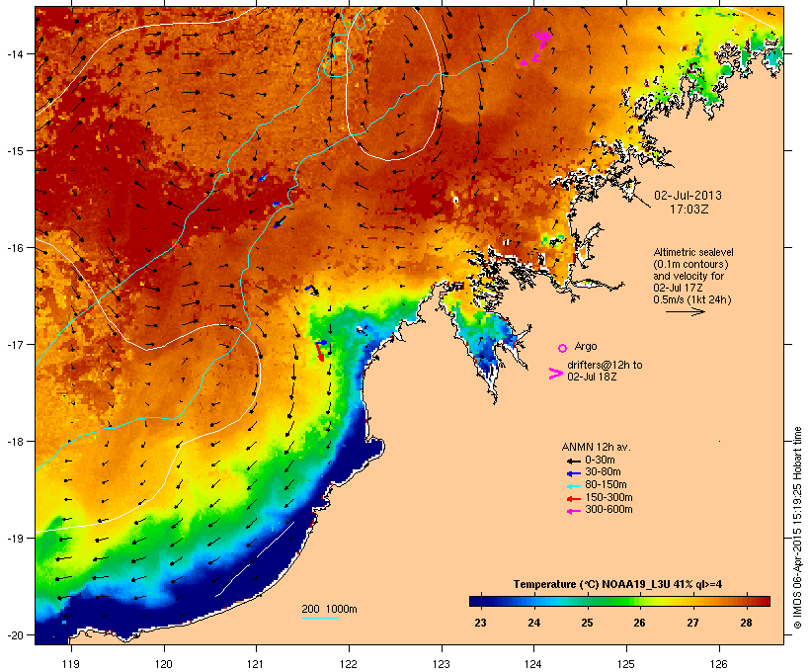Screen dimensions: 810x672
Task: Click the cyan 80-150m legend arrow
Action: (573, 486)
